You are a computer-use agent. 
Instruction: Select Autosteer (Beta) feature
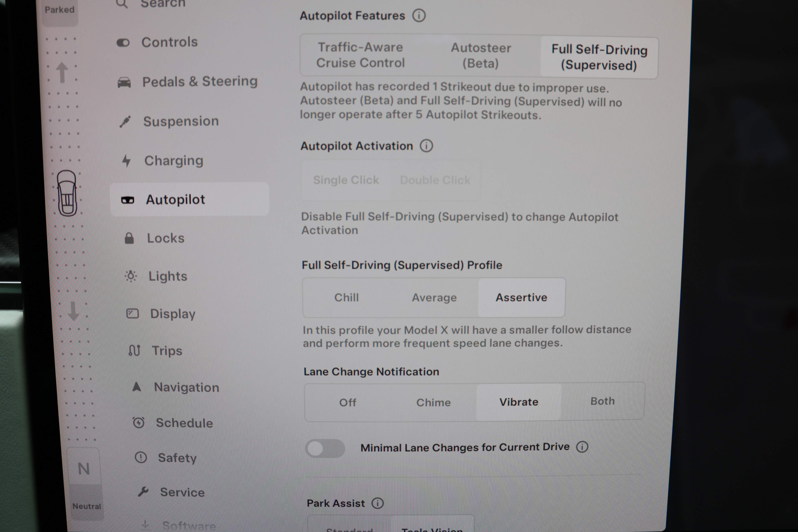480,56
